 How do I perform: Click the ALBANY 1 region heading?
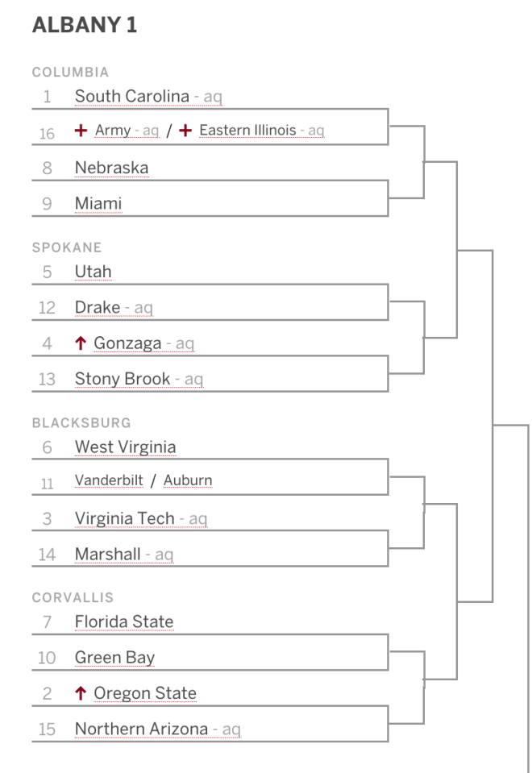(85, 25)
